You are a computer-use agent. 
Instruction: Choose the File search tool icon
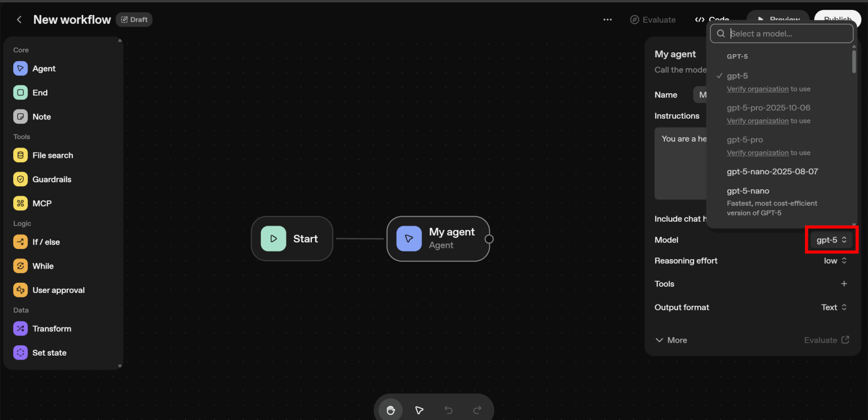[x=20, y=155]
